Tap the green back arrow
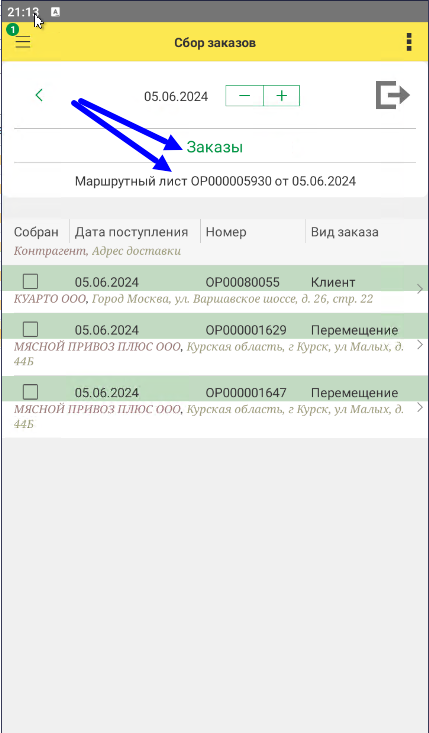This screenshot has width=429, height=733. tap(39, 95)
